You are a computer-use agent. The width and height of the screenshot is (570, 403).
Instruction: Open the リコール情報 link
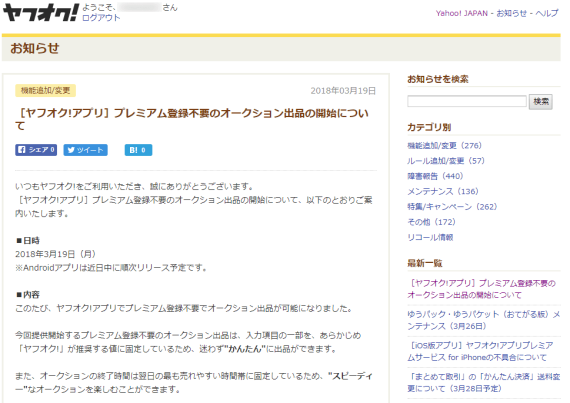point(430,237)
